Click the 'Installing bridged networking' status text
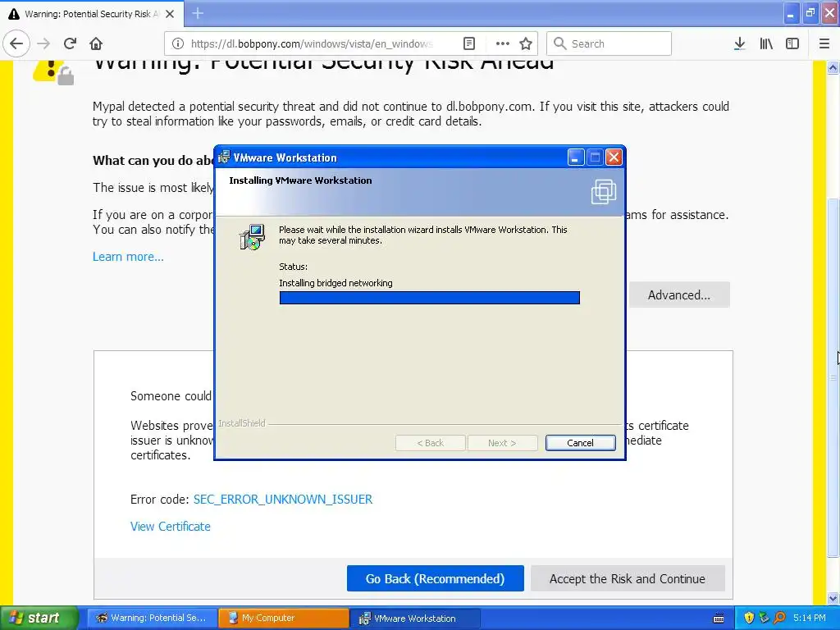840x630 pixels. 336,283
